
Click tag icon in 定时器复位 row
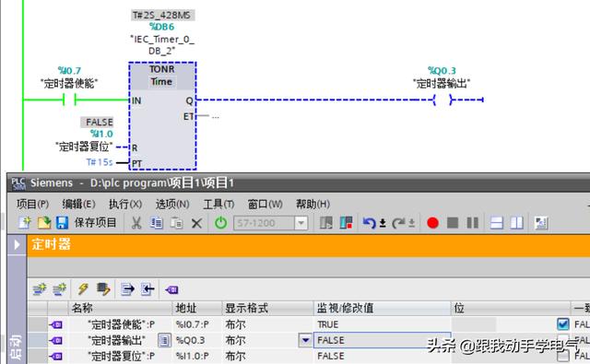[x=55, y=356]
